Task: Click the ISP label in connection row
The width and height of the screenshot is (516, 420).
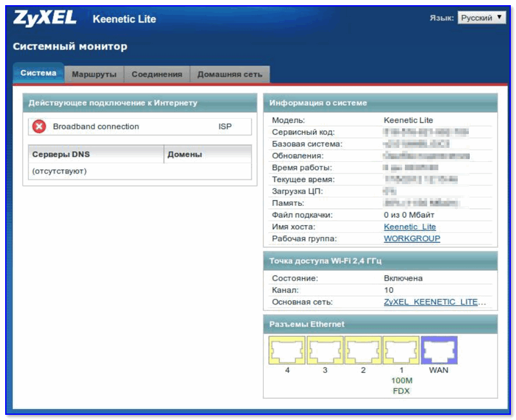Action: [225, 126]
